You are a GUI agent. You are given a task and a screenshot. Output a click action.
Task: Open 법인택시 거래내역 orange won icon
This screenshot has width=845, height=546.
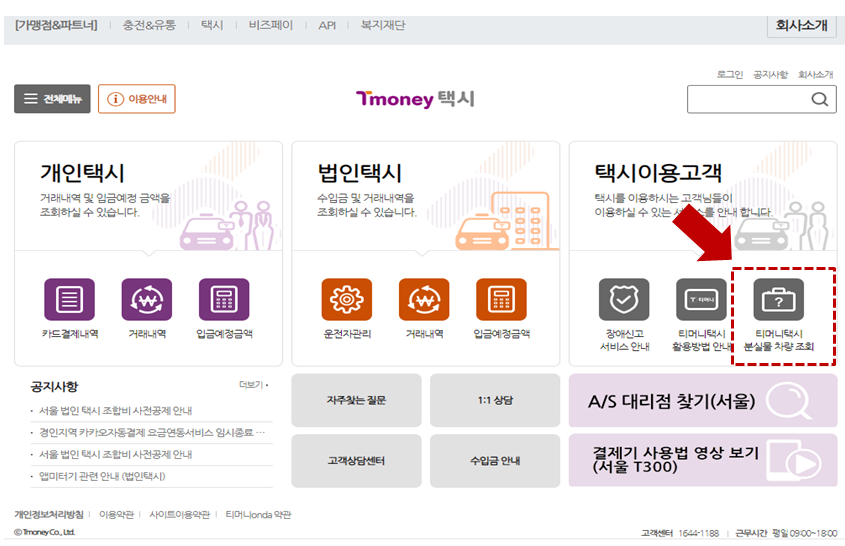click(x=424, y=299)
